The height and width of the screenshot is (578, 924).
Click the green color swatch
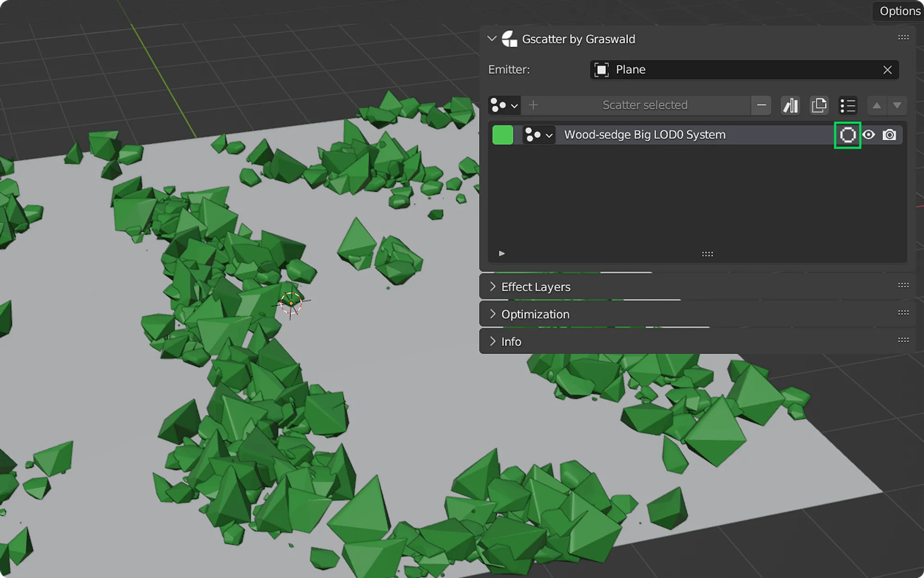(503, 135)
